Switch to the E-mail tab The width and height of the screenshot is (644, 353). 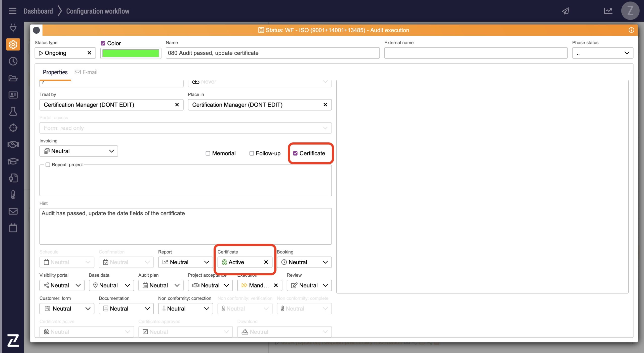[86, 72]
